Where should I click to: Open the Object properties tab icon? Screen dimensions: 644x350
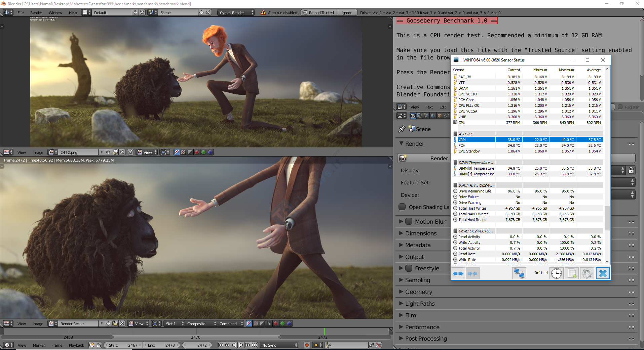(440, 116)
